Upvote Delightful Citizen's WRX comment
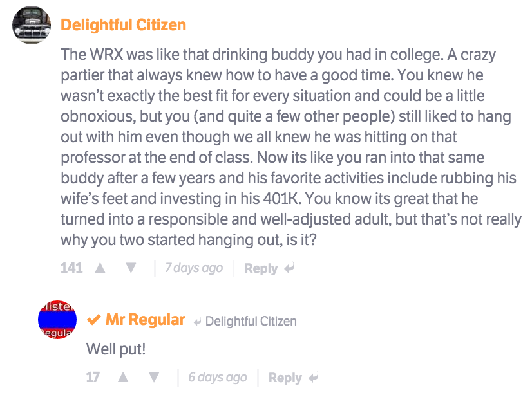 100,268
